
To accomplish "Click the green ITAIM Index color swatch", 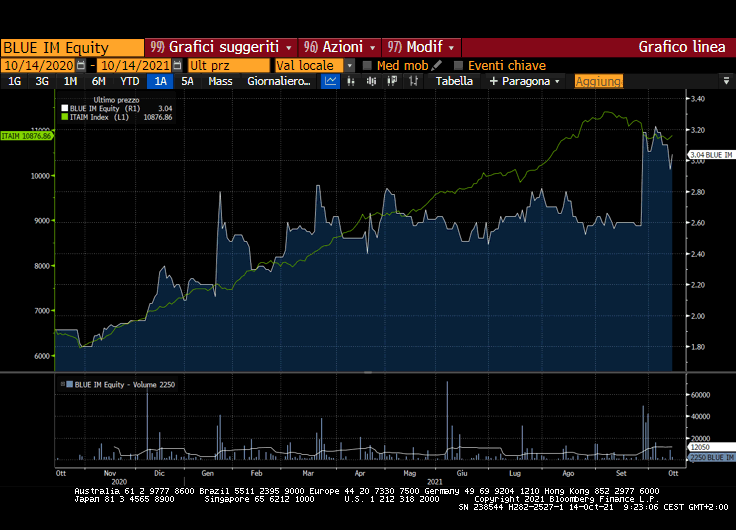I will pyautogui.click(x=64, y=117).
